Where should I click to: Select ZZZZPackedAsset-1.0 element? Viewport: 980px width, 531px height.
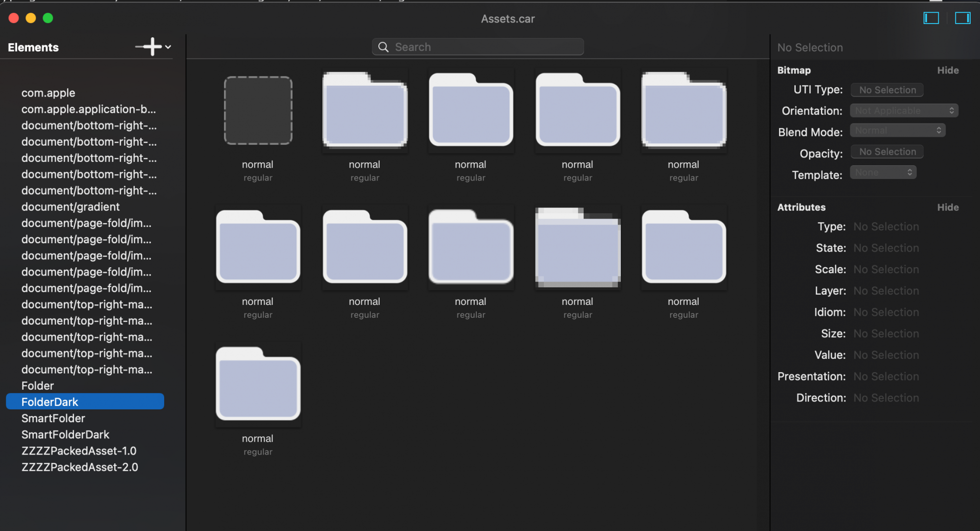(x=78, y=451)
